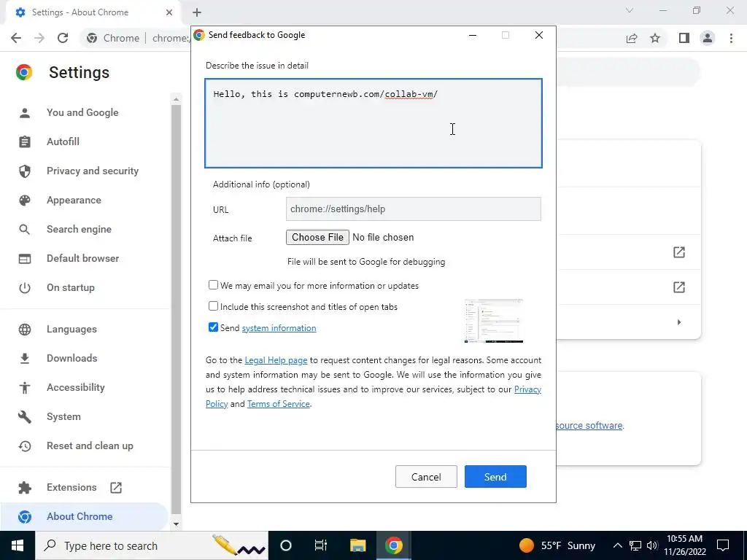Screen dimensions: 747x560
Task: Click the Choose File button
Action: (317, 237)
